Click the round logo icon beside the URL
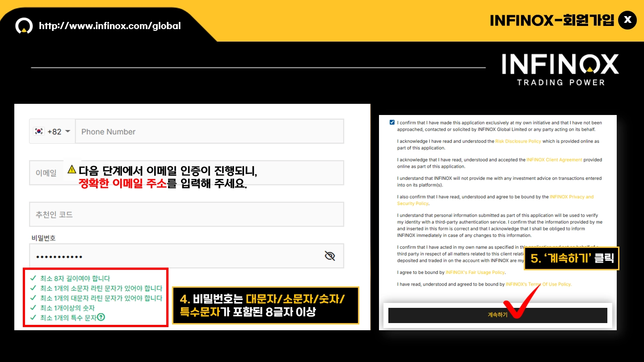644x362 pixels. click(x=24, y=26)
